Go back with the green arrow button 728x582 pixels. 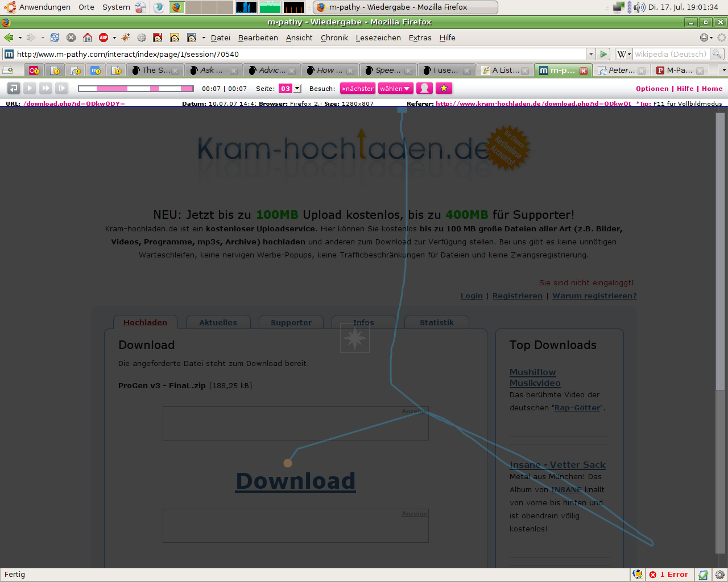pyautogui.click(x=9, y=38)
